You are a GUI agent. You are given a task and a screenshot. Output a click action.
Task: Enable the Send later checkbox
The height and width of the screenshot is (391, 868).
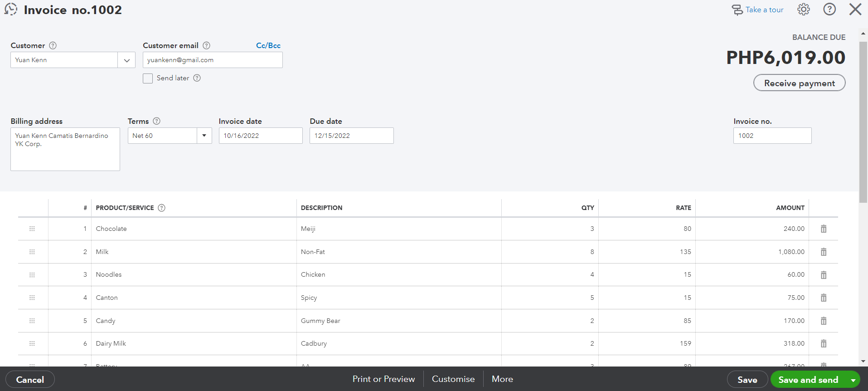pos(148,78)
